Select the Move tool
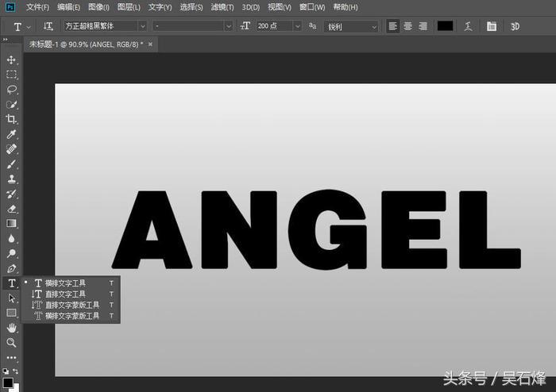Screen dimensions: 556x392 (x=11, y=60)
